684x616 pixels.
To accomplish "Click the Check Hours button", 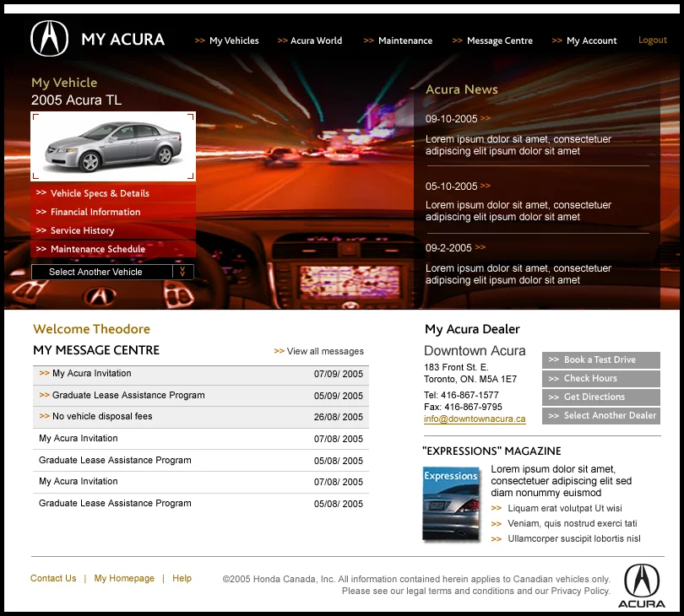I will [x=601, y=379].
